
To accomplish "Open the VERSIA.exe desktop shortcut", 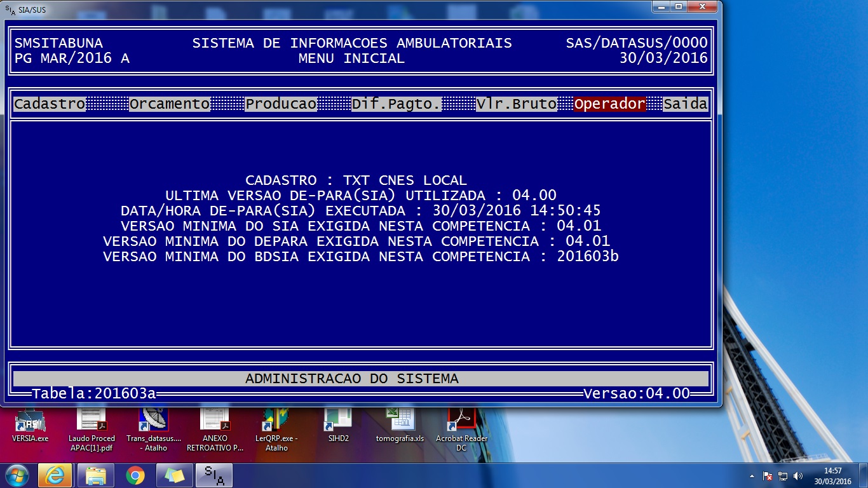I will point(30,421).
